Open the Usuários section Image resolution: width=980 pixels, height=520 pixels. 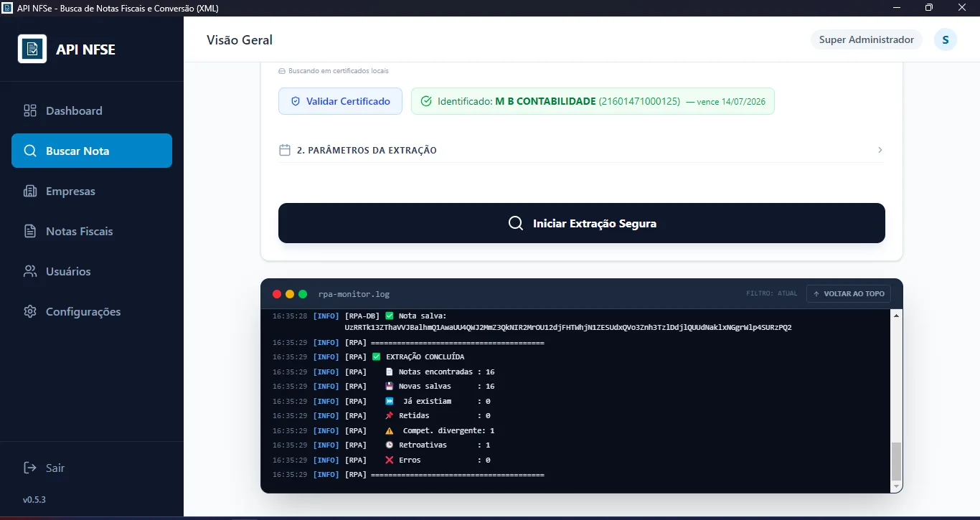(92, 271)
